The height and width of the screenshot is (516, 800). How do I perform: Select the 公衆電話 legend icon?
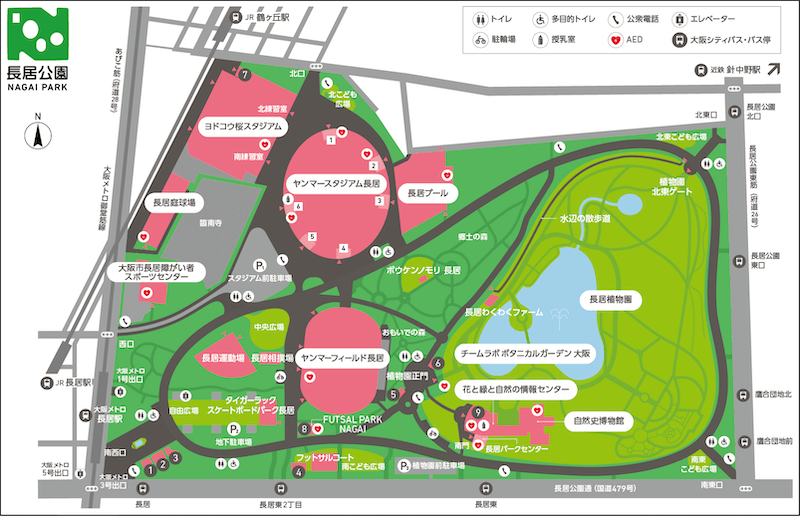coord(615,19)
